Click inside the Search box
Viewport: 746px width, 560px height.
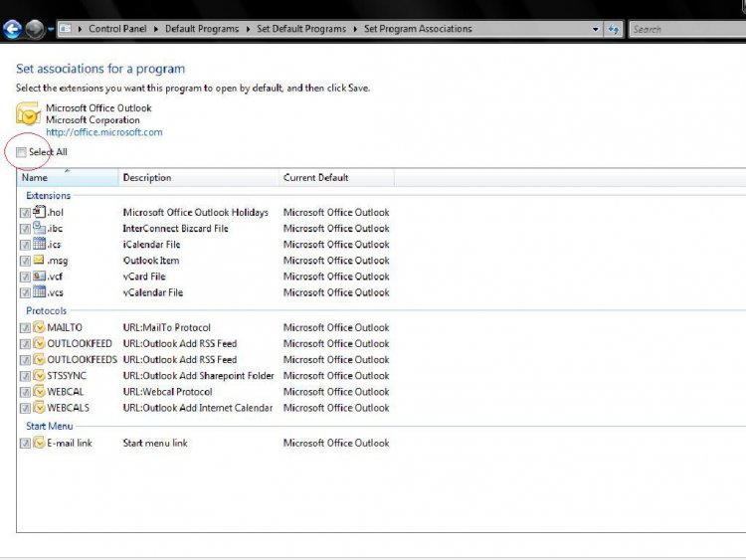point(687,29)
